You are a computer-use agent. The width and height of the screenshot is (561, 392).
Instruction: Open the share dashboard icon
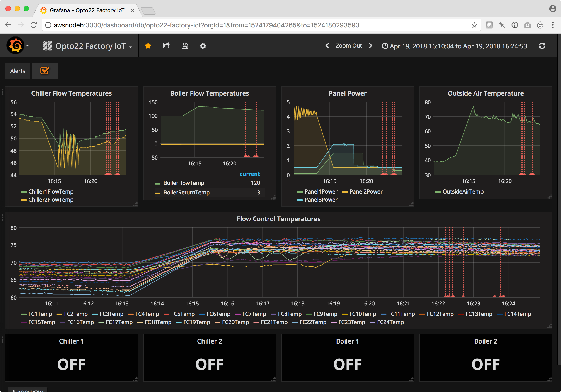tap(166, 46)
